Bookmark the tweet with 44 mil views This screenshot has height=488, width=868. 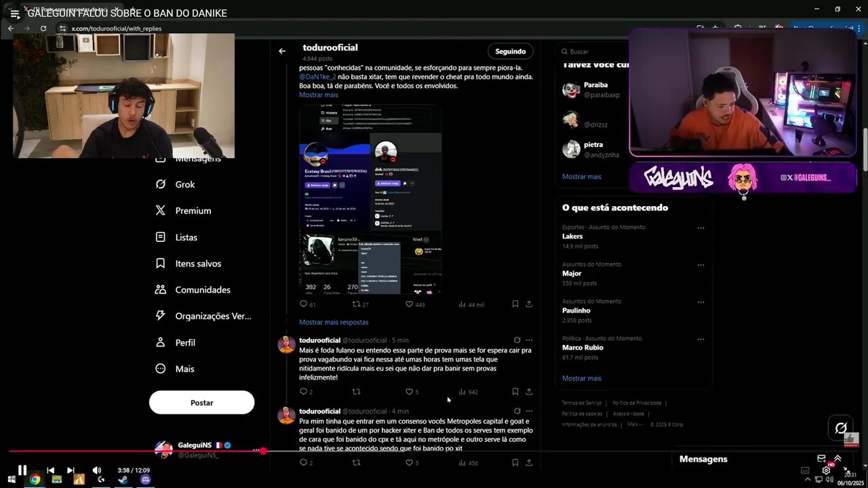click(x=515, y=304)
